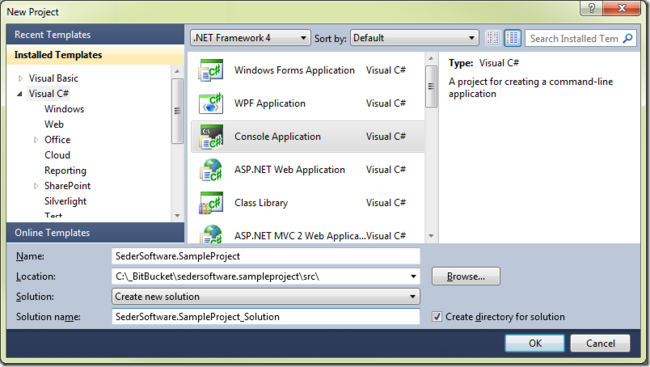This screenshot has width=650, height=367.
Task: Switch to medium icons view
Action: 512,38
